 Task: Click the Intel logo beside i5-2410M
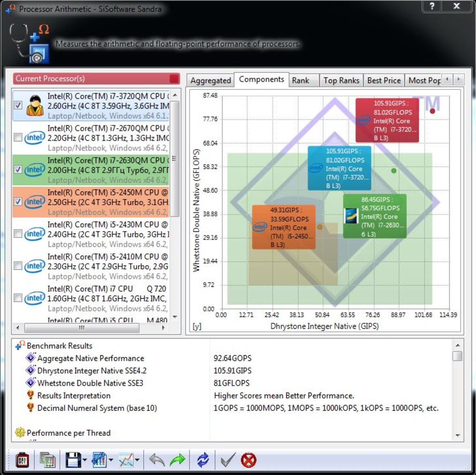35,266
